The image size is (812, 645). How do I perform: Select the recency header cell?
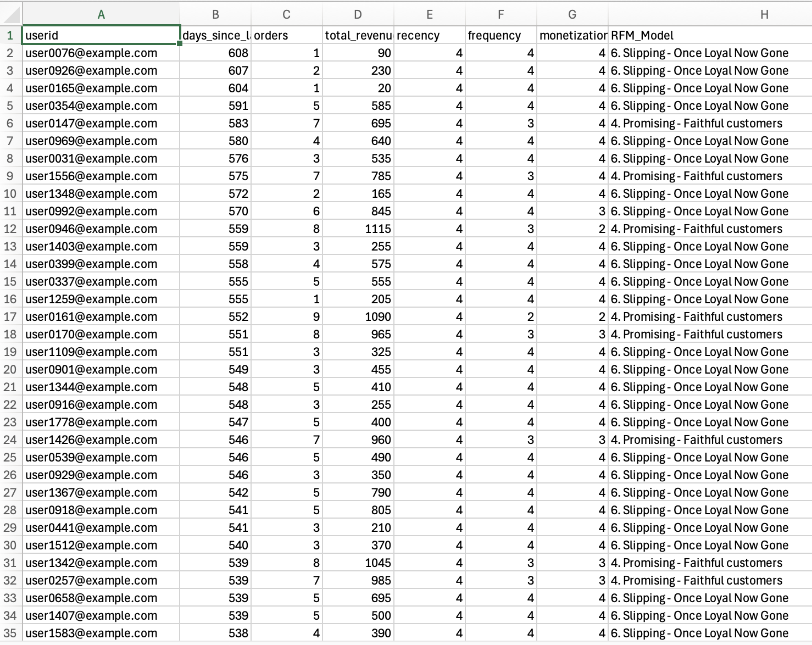tap(429, 36)
